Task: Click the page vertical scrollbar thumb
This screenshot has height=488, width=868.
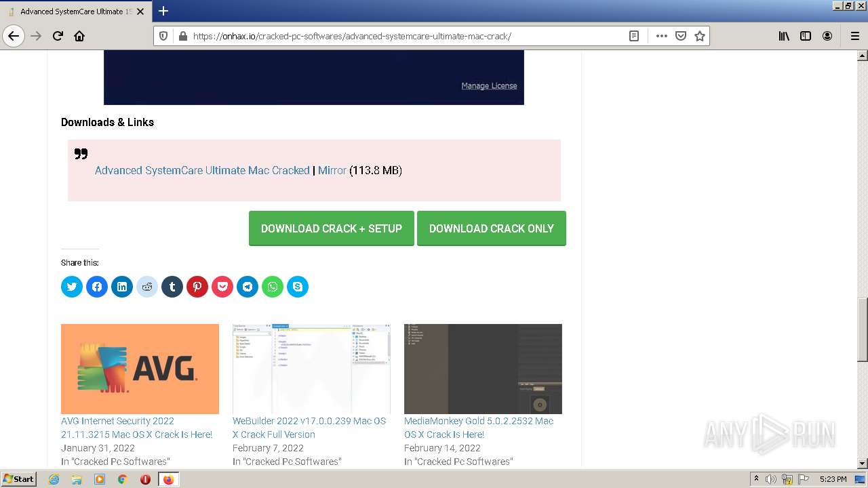Action: (x=863, y=330)
